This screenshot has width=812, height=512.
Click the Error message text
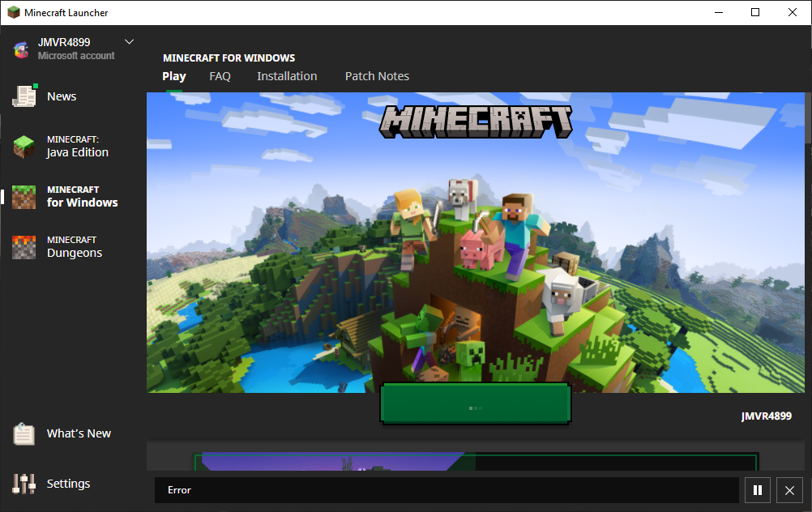[179, 490]
